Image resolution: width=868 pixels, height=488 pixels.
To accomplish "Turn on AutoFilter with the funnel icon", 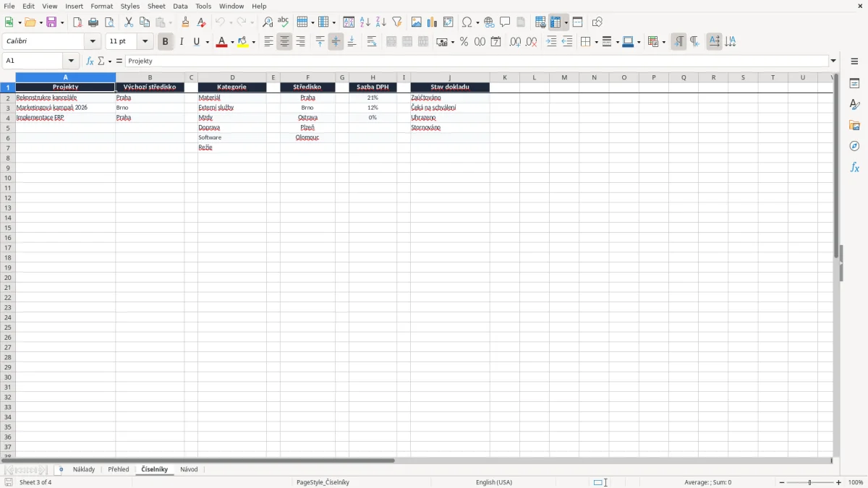I will coord(397,22).
